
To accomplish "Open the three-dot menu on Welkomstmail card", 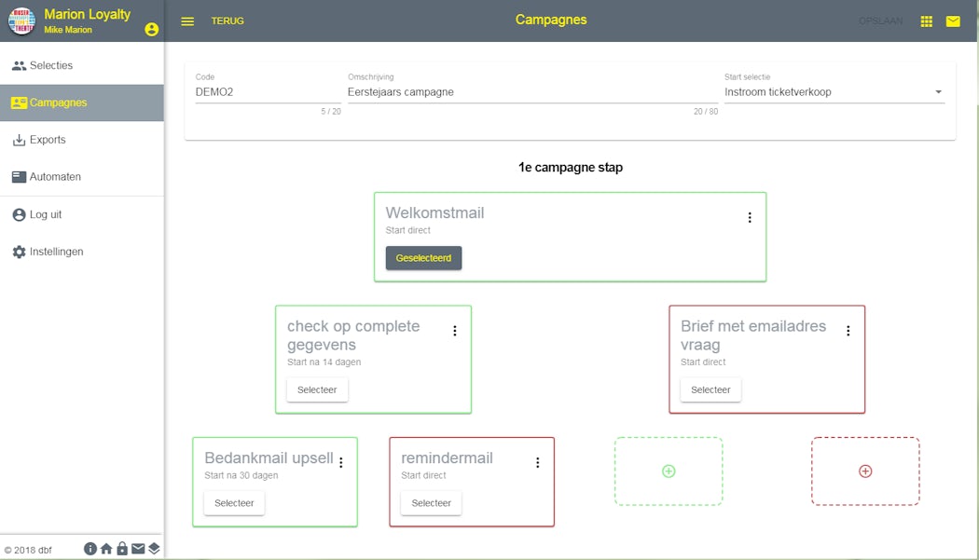I will pyautogui.click(x=750, y=218).
